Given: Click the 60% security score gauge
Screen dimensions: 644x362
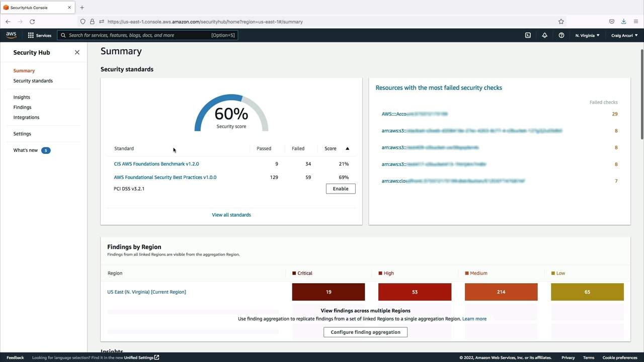Looking at the screenshot, I should pyautogui.click(x=231, y=113).
